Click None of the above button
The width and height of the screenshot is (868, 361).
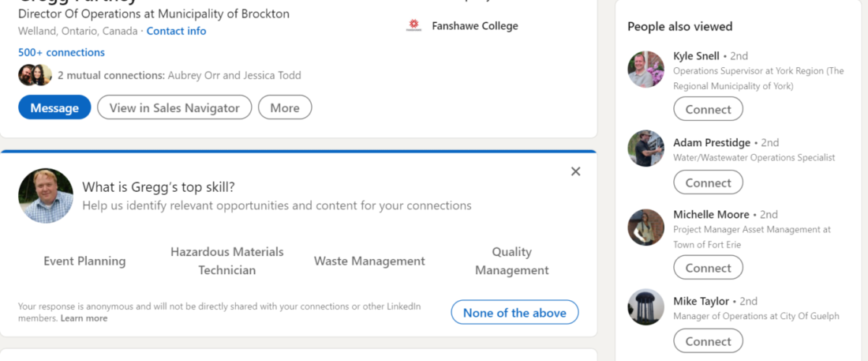514,313
